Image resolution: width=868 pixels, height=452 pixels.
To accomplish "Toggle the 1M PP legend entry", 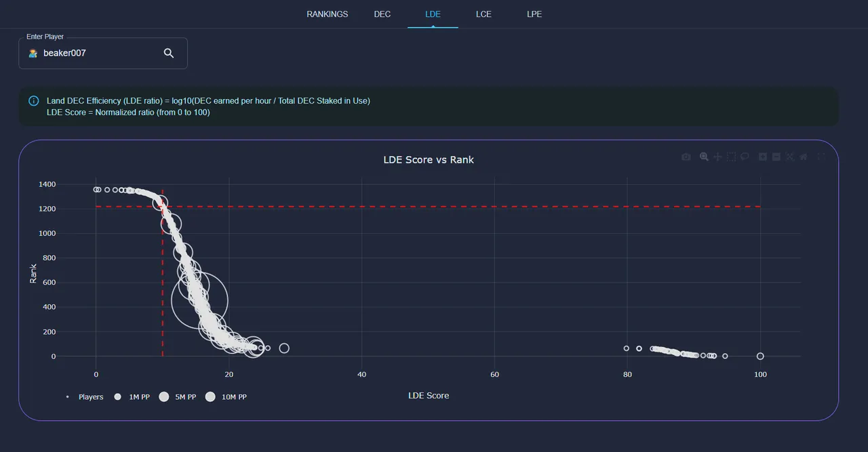I will [132, 397].
